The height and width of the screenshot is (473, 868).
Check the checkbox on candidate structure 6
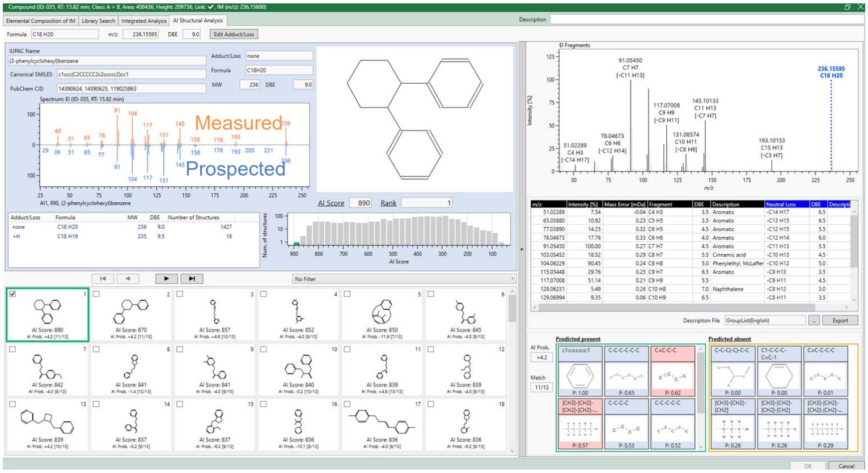(x=431, y=294)
